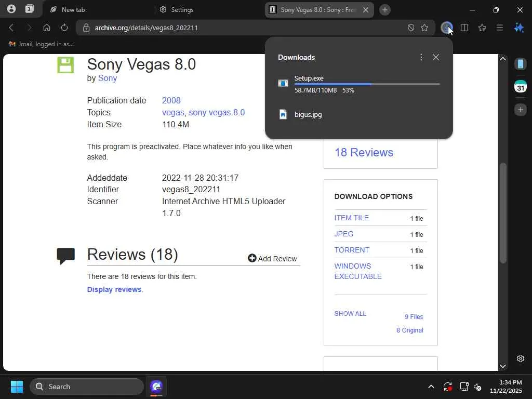Click the Setup.exe file icon
The image size is (532, 399).
pos(283,83)
